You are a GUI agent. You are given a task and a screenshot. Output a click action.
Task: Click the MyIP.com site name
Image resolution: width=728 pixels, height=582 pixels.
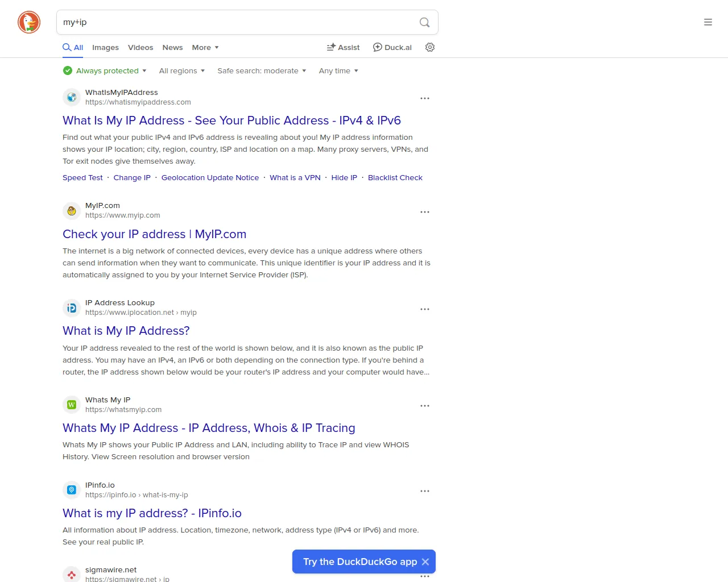tap(102, 205)
